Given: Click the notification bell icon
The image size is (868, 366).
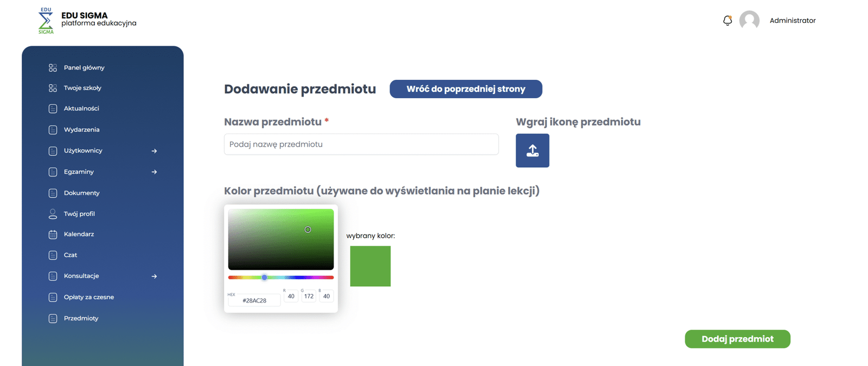Looking at the screenshot, I should pos(727,21).
